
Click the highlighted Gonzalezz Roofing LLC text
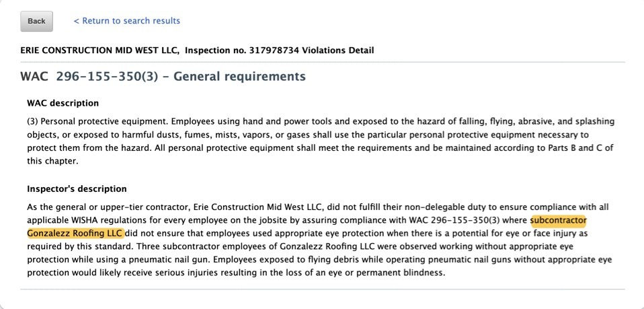point(75,233)
